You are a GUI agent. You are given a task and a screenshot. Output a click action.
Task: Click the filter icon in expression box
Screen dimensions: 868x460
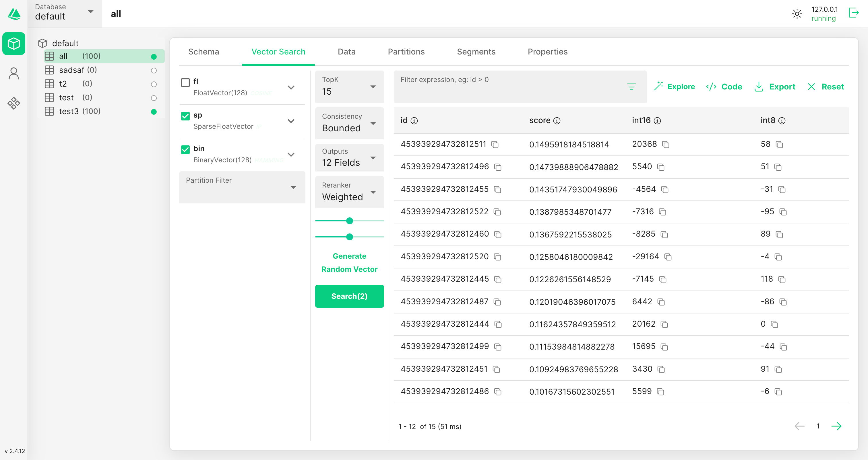(x=631, y=87)
